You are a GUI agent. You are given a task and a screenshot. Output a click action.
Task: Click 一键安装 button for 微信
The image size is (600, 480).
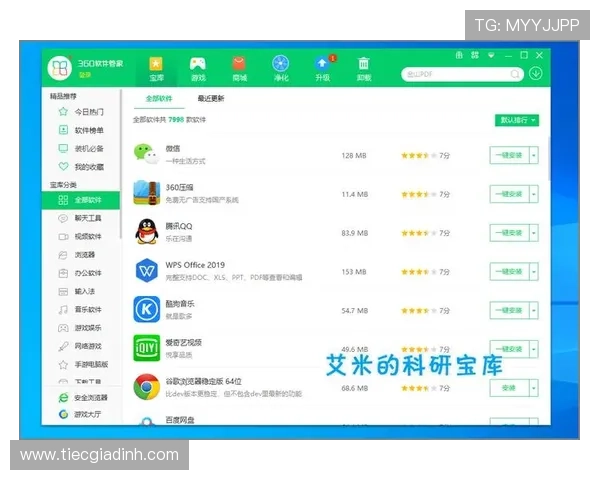tap(509, 155)
